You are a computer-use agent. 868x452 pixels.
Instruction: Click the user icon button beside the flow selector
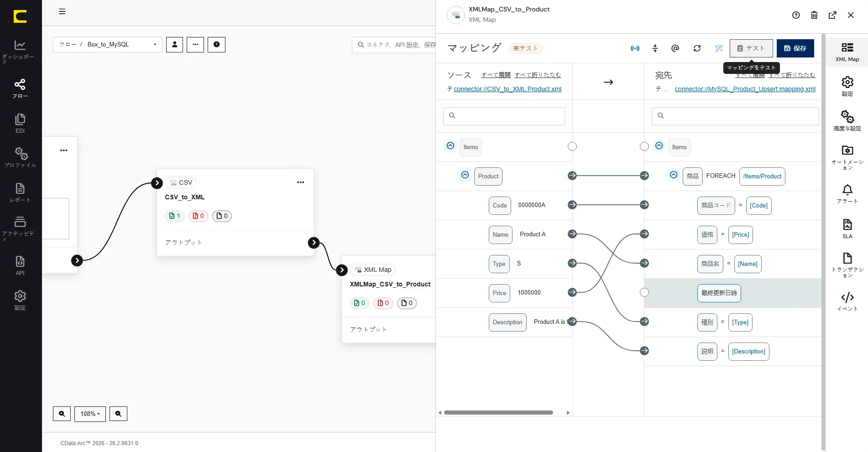(174, 45)
